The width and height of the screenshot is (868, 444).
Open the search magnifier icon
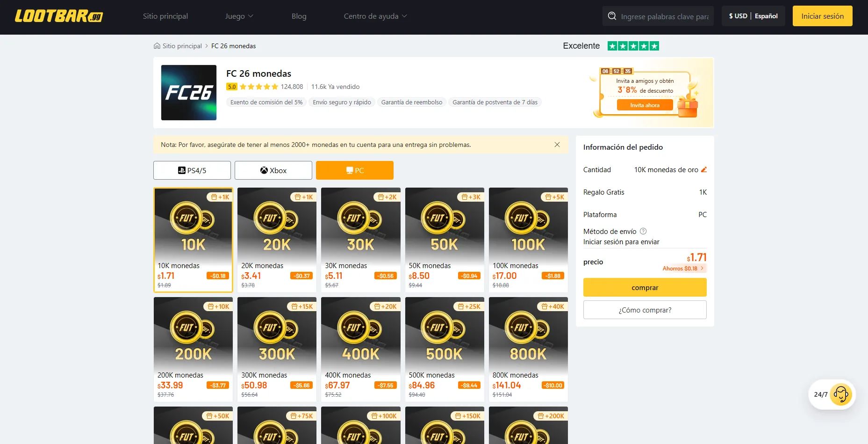coord(612,16)
